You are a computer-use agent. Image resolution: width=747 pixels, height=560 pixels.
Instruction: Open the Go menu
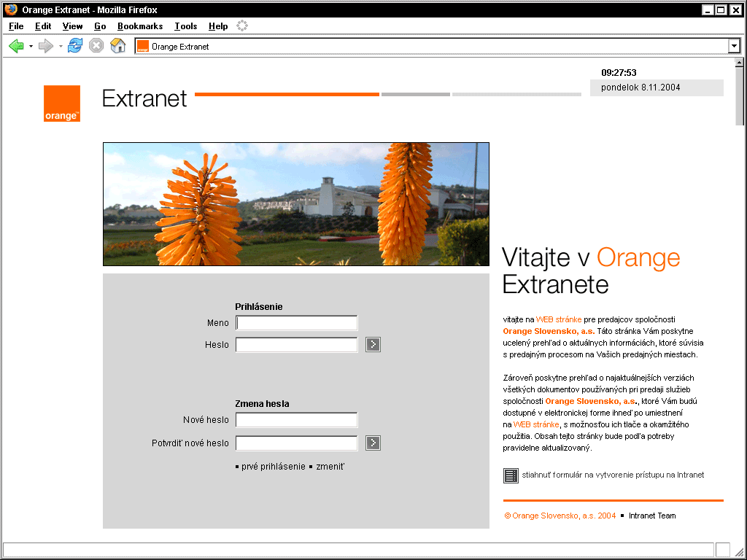100,26
